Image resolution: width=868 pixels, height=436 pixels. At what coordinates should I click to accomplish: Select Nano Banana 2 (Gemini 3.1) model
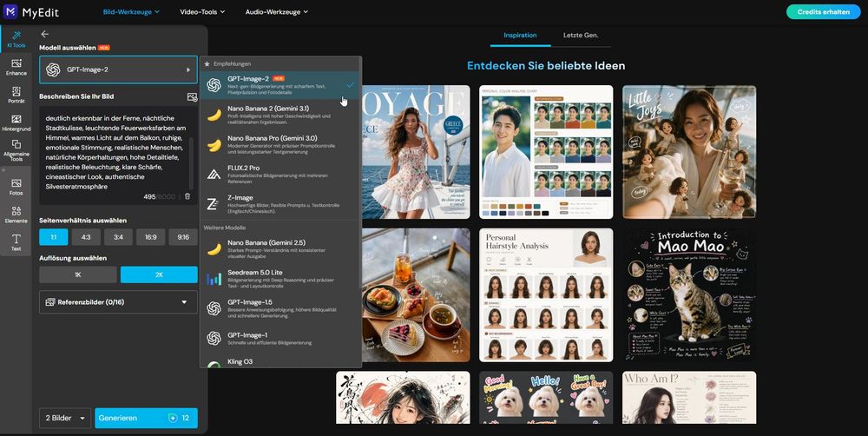click(280, 116)
